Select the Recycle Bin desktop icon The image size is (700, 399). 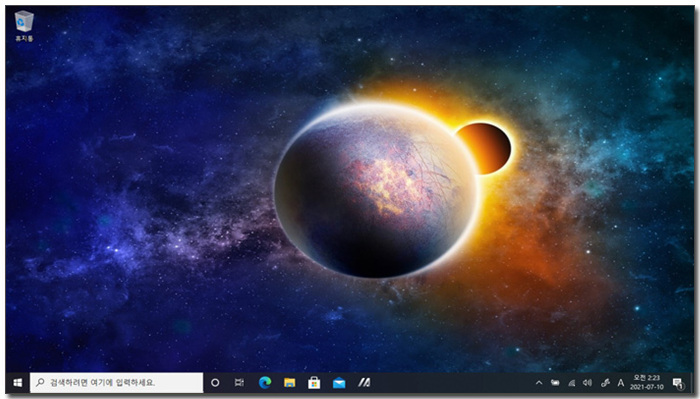click(24, 26)
